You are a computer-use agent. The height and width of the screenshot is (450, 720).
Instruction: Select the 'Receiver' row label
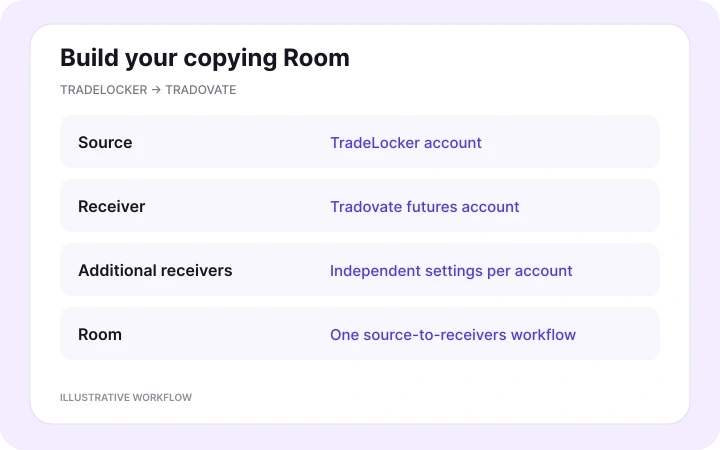coord(112,207)
